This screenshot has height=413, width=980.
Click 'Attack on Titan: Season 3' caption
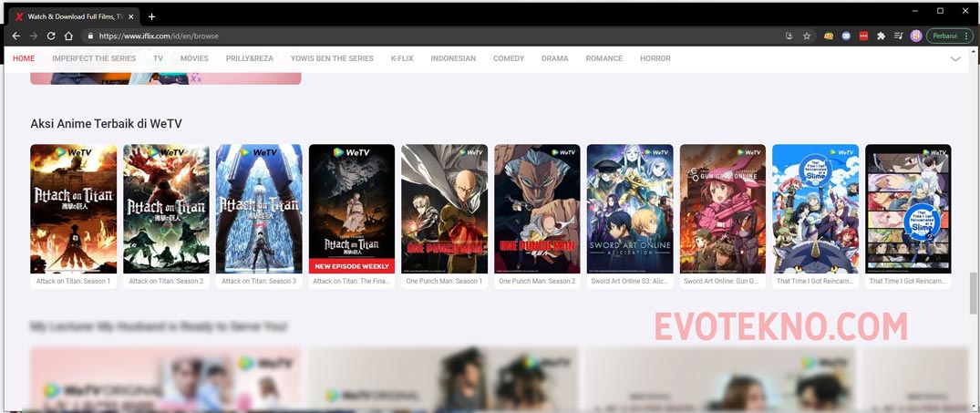tap(259, 281)
